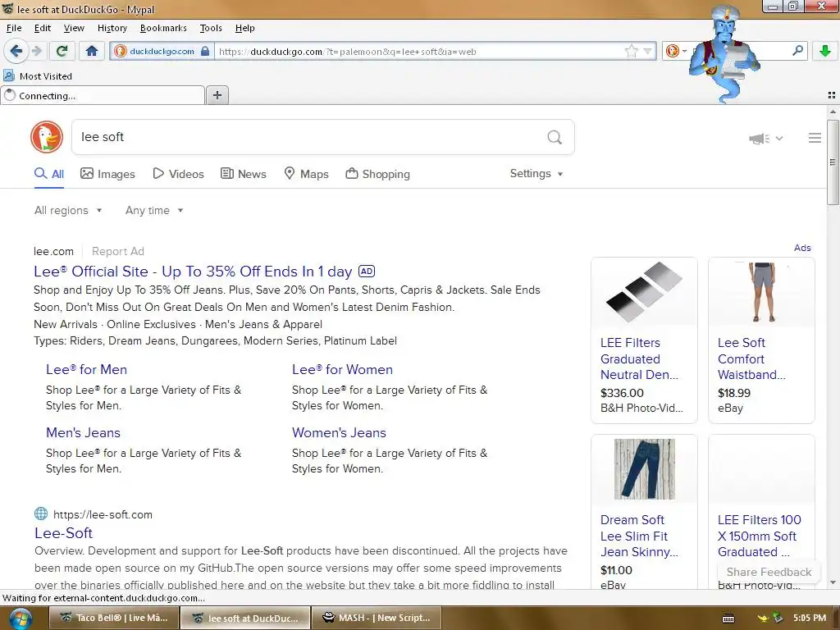Open the 'Lee® for Men' sitelink

[x=86, y=370]
